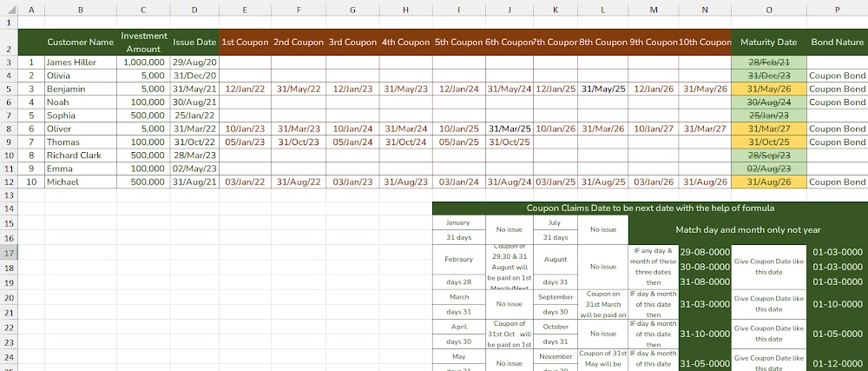Select row 13 header
The height and width of the screenshot is (371, 868).
coord(9,195)
